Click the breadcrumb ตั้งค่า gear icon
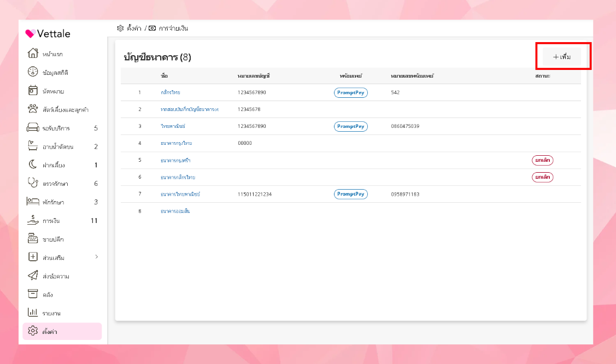The height and width of the screenshot is (364, 616). pos(120,28)
